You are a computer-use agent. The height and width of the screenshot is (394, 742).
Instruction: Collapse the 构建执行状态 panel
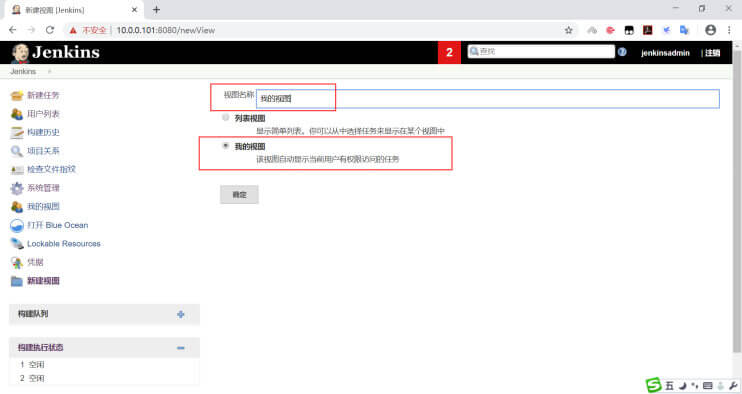pos(180,348)
